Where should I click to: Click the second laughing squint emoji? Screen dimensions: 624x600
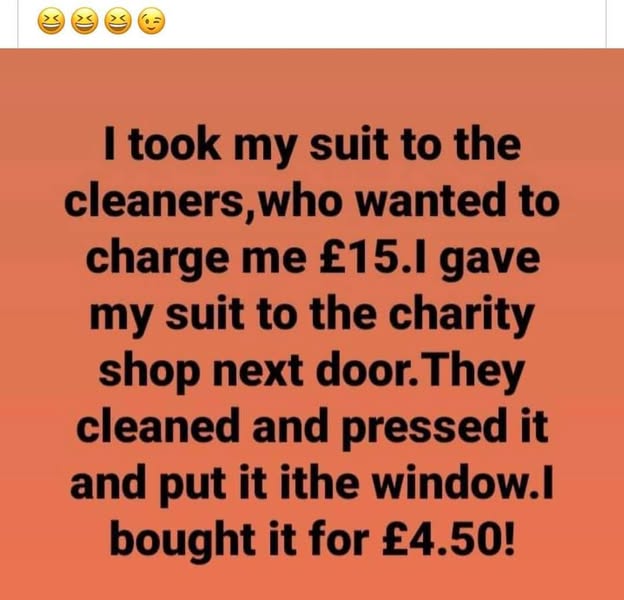(x=84, y=21)
